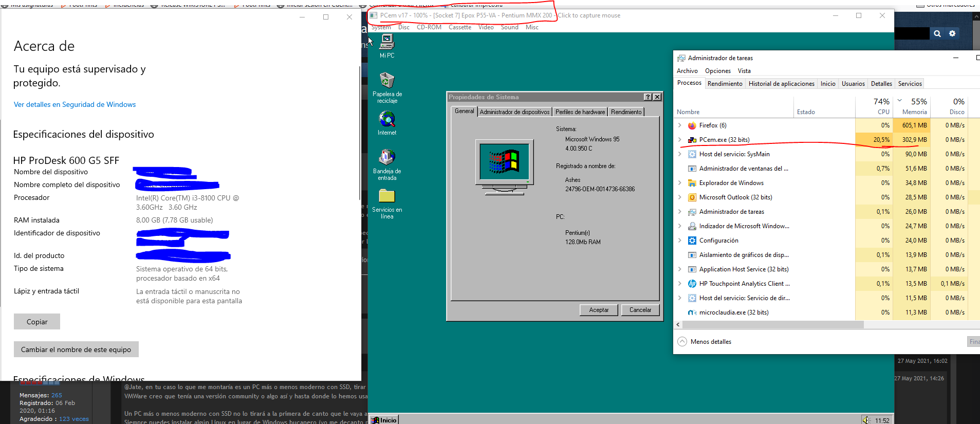This screenshot has height=424, width=980.
Task: Switch to Detalles tab in Task Manager
Action: (x=881, y=84)
